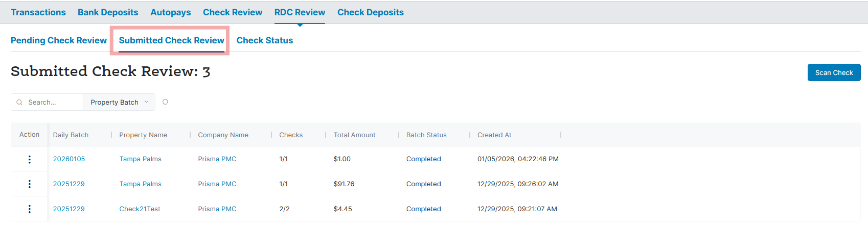This screenshot has width=868, height=225.
Task: Click the Check21Test property link
Action: point(140,209)
